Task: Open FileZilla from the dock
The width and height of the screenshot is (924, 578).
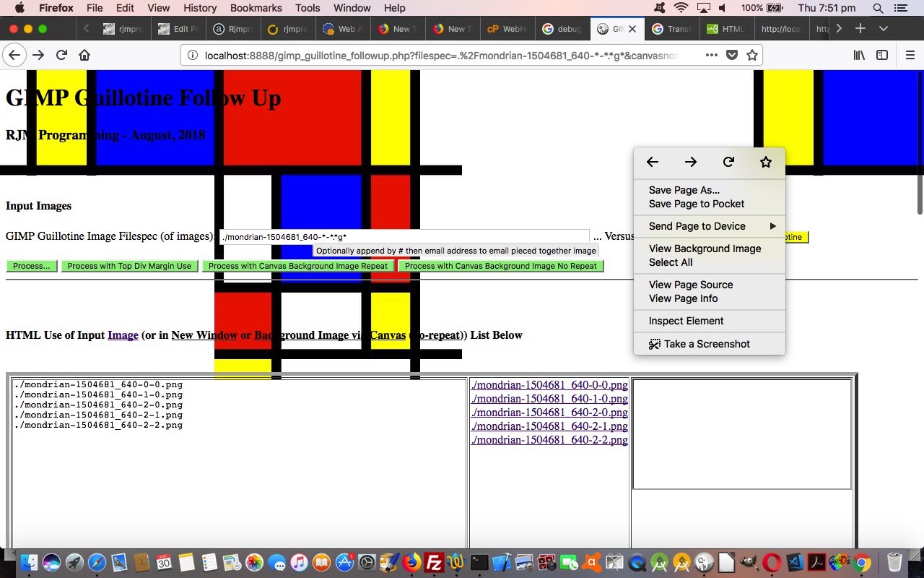Action: click(434, 562)
